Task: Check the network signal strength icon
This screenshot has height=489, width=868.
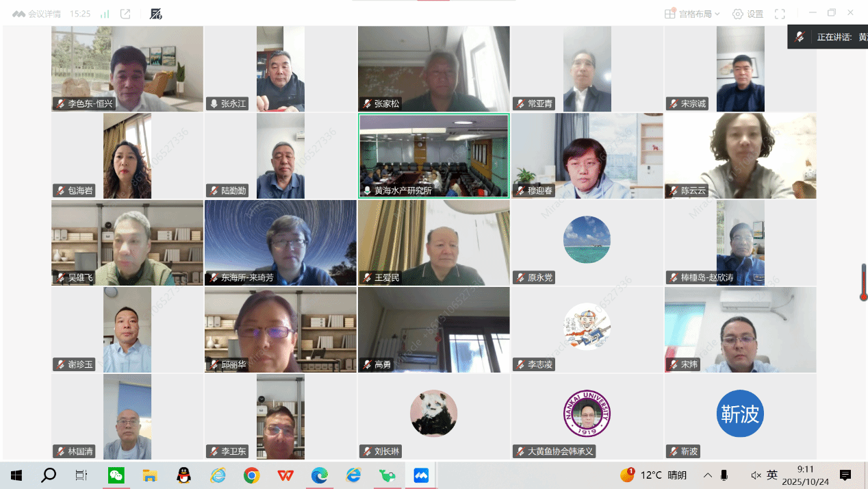Action: point(105,14)
